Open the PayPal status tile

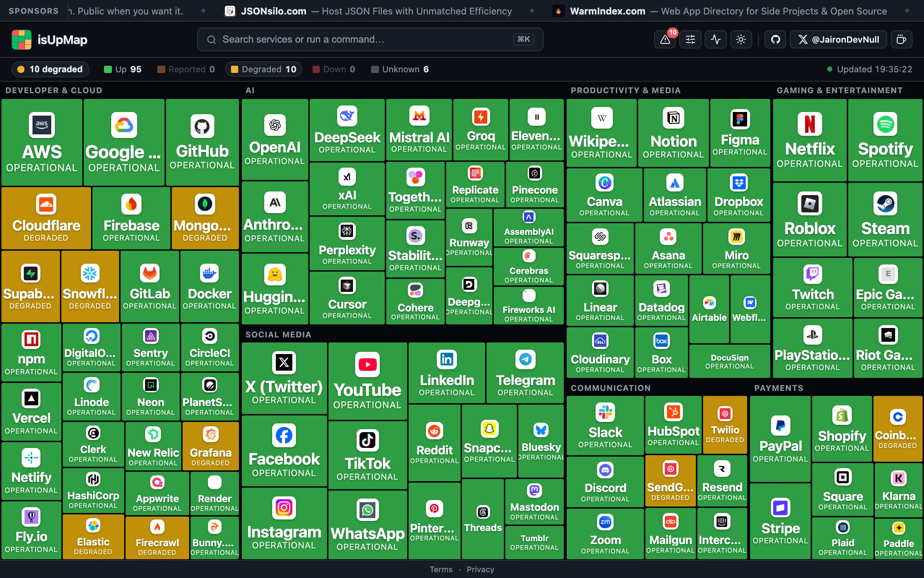[x=780, y=439]
